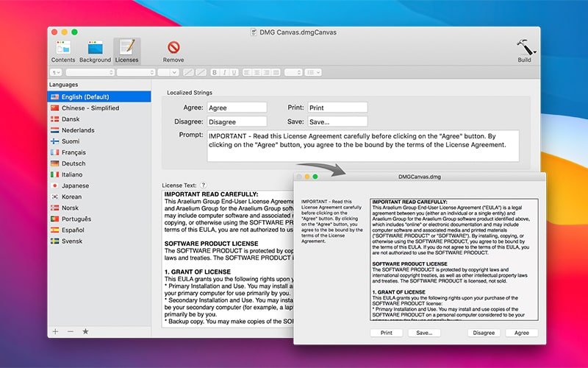588x368 pixels.
Task: Switch to the Background toolbar tab
Action: coord(95,50)
